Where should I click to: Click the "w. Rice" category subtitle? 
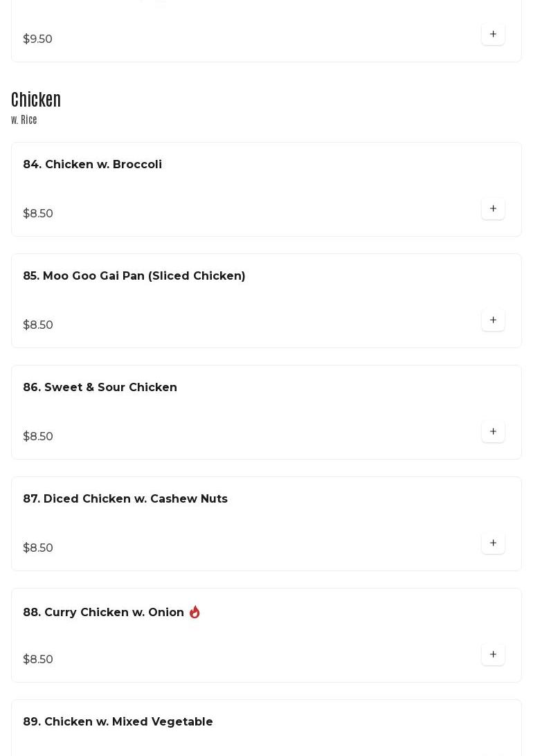pos(24,120)
